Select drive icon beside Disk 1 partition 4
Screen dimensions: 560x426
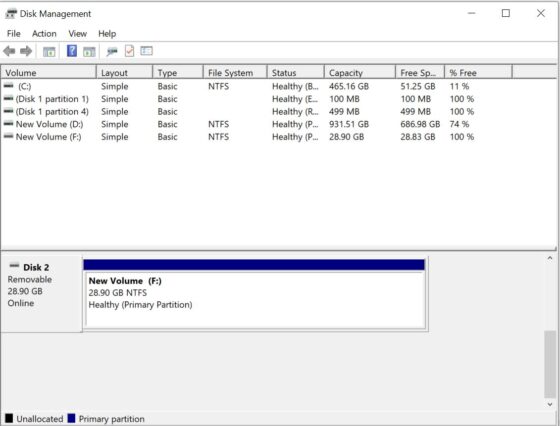coord(9,111)
